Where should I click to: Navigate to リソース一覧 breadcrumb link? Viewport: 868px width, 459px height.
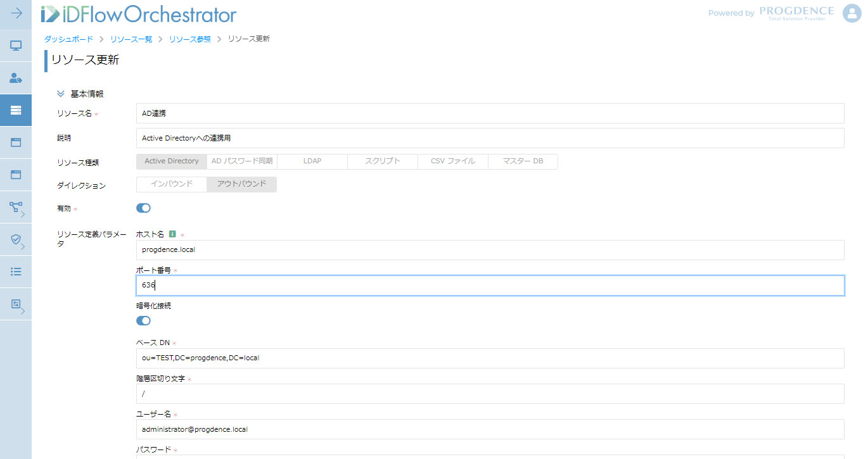(x=131, y=39)
